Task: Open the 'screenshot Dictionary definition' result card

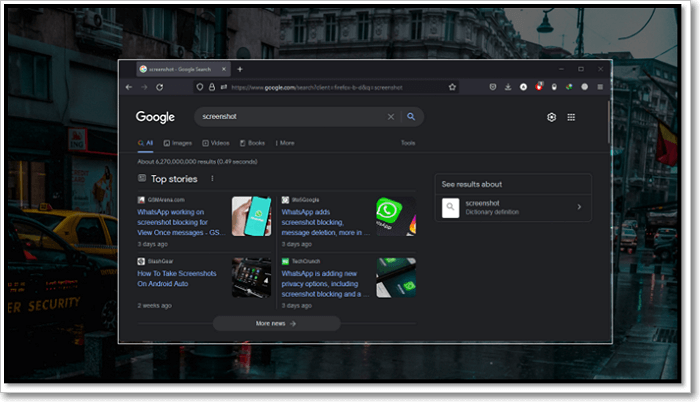Action: 513,207
